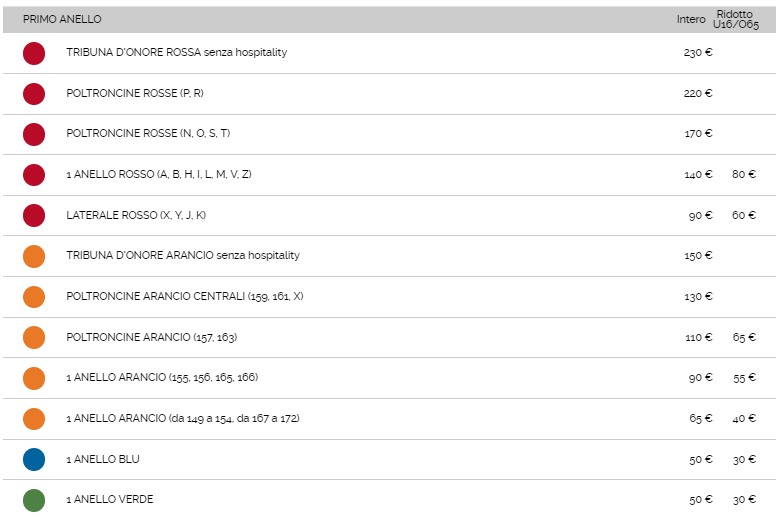Click red dot next to Poltroncine Rosse (P, R)
Image resolution: width=779 pixels, height=519 pixels.
(x=34, y=94)
